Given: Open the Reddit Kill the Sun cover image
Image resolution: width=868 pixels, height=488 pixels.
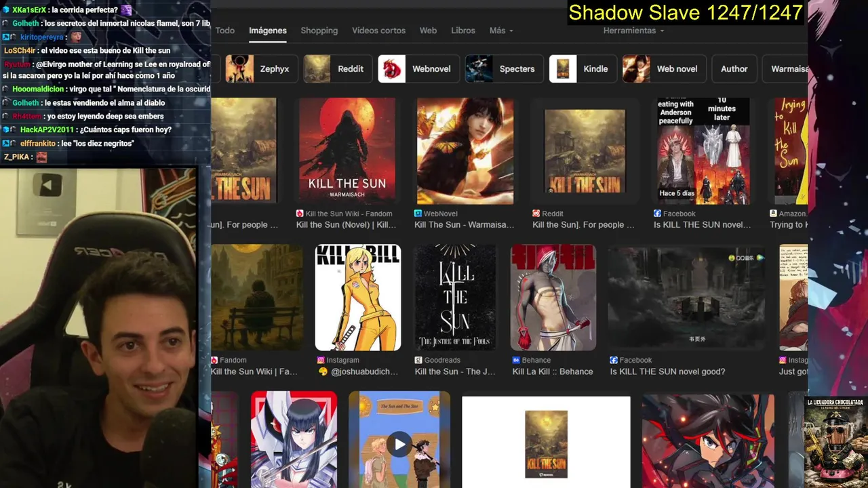Looking at the screenshot, I should [x=585, y=151].
